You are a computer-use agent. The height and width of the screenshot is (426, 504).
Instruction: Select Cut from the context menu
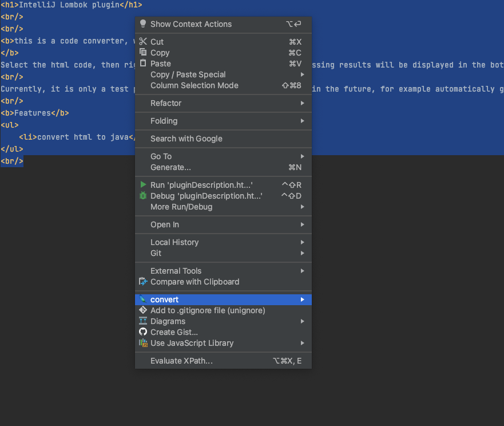click(x=223, y=42)
